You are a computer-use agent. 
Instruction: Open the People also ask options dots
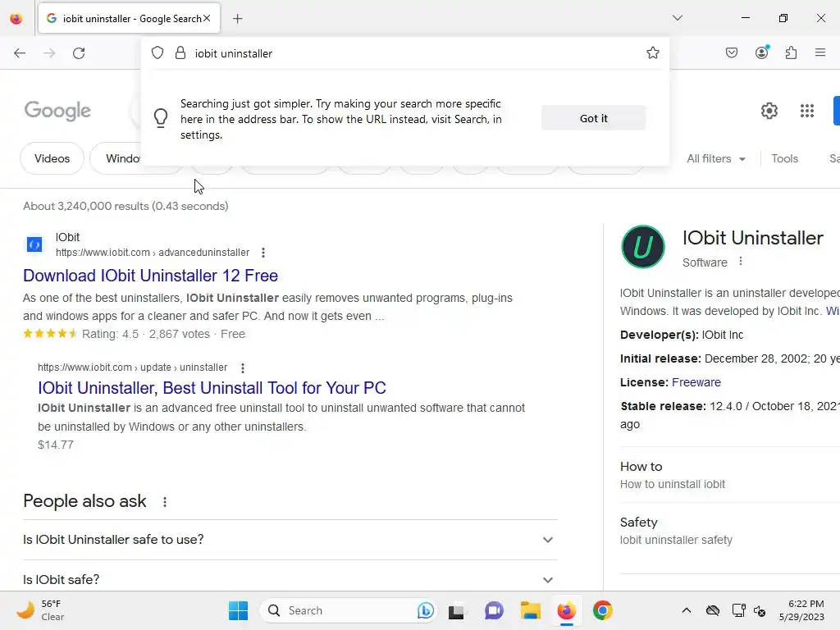click(x=165, y=502)
